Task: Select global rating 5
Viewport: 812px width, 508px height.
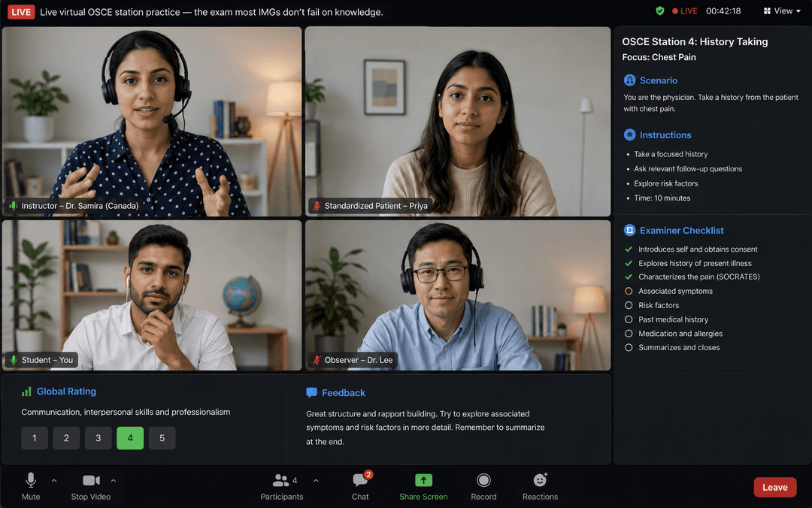Action: (x=162, y=438)
